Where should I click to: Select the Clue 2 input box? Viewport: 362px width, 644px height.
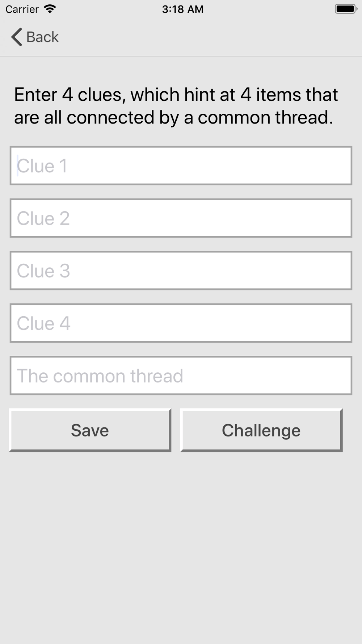point(181,218)
